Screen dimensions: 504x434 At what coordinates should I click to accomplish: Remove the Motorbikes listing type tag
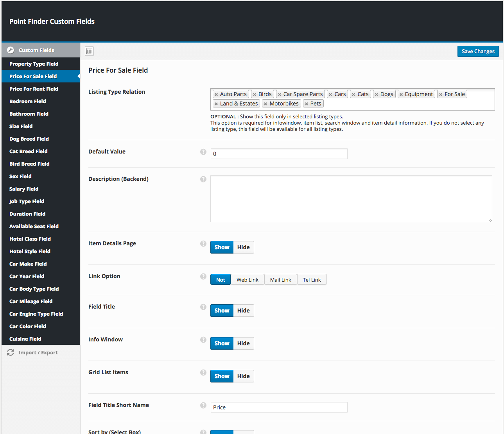[x=265, y=104]
